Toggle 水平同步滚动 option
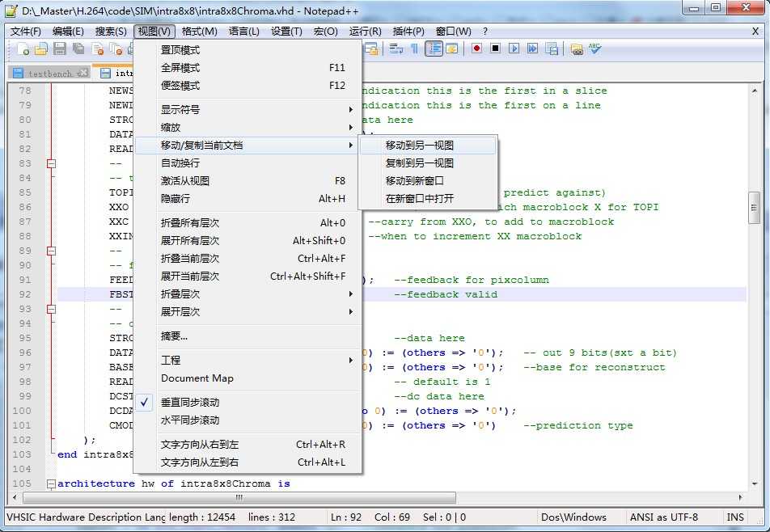 click(x=248, y=420)
